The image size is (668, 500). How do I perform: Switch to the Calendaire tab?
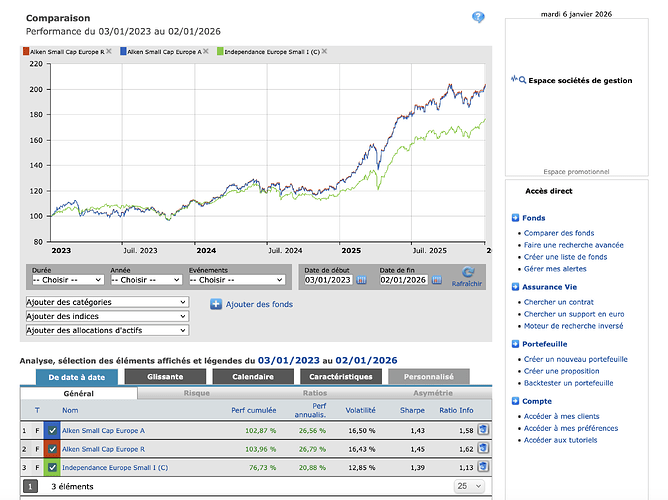click(x=253, y=376)
